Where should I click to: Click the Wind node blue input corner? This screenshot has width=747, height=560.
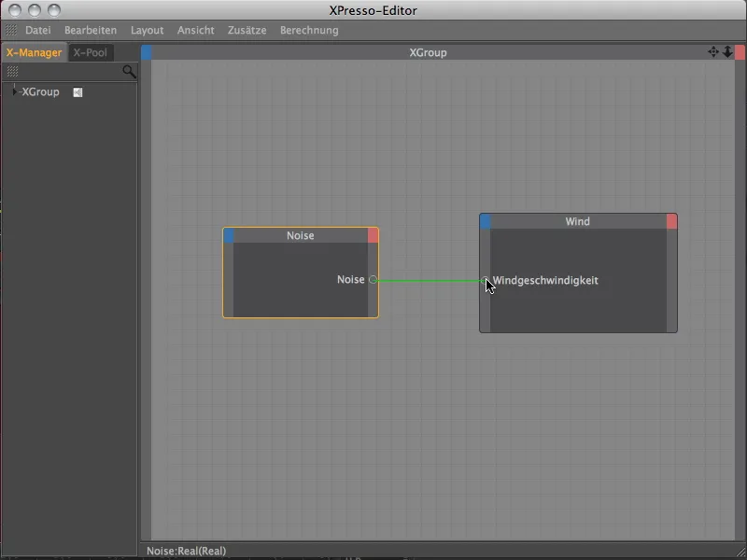[x=485, y=221]
